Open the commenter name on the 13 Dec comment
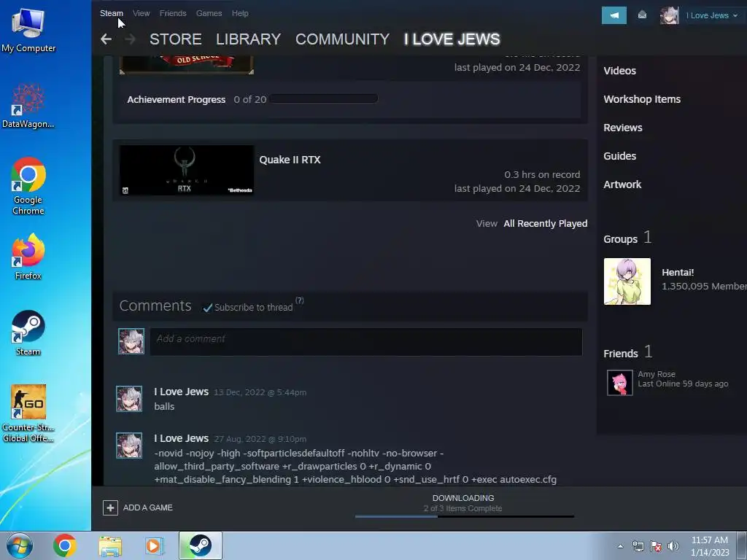The height and width of the screenshot is (560, 747). click(181, 392)
